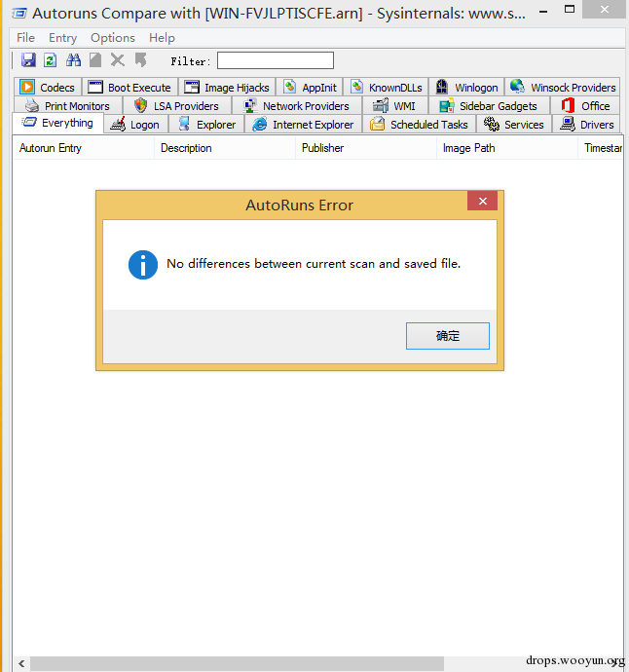Open the Options menu
The height and width of the screenshot is (672, 629).
[x=113, y=38]
